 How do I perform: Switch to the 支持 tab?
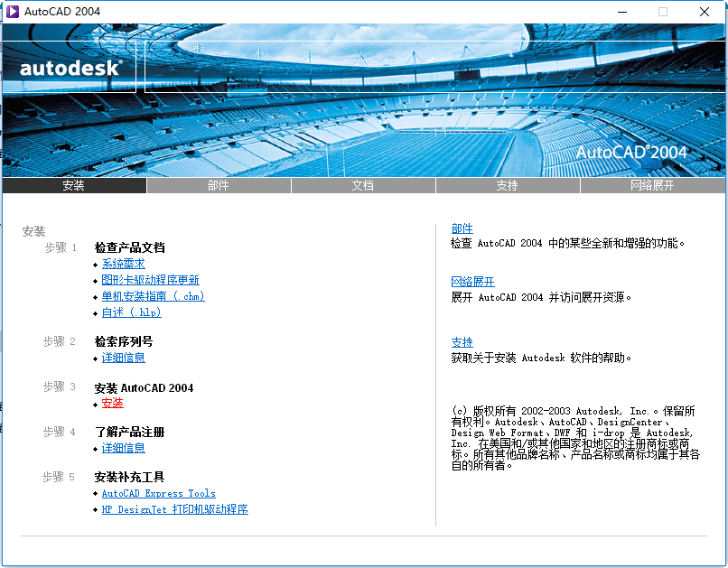507,185
